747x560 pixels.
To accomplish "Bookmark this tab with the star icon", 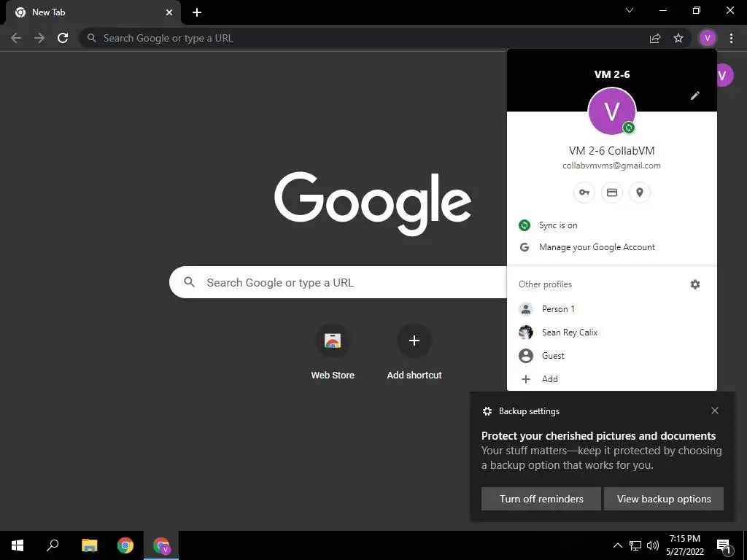I will (x=678, y=38).
